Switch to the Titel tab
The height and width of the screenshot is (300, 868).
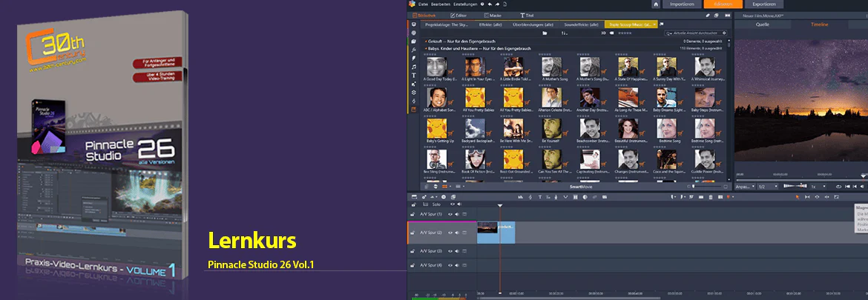click(527, 16)
